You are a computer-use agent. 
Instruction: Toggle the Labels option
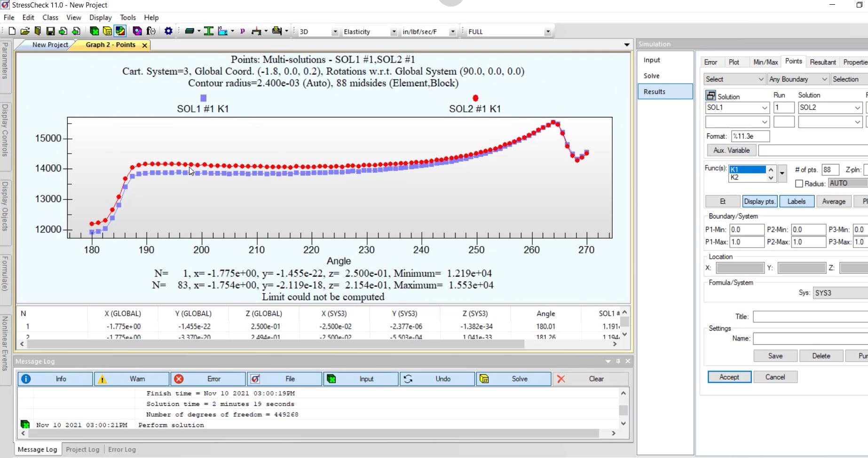coord(797,201)
